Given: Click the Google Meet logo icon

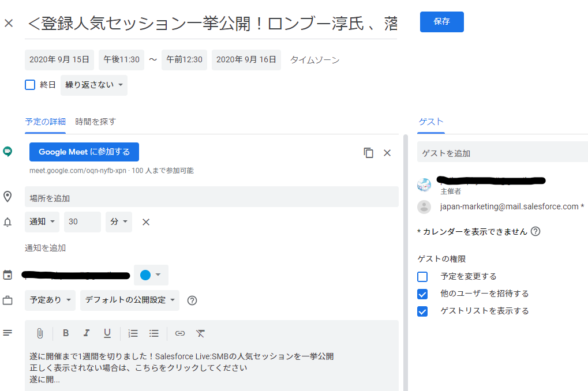Looking at the screenshot, I should pyautogui.click(x=8, y=152).
